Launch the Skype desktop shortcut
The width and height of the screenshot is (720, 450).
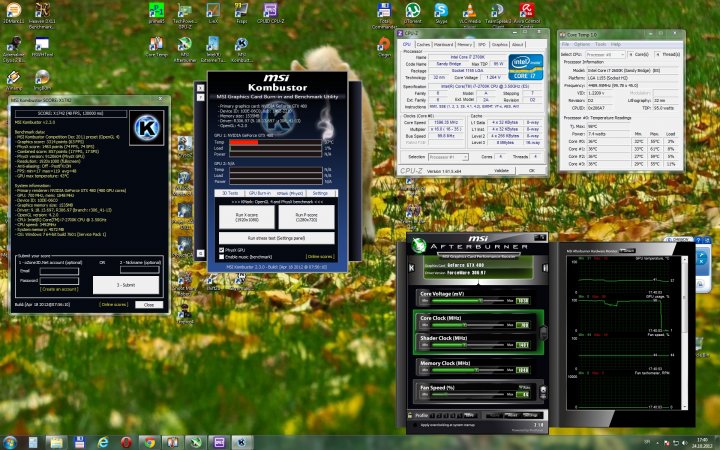(x=441, y=13)
